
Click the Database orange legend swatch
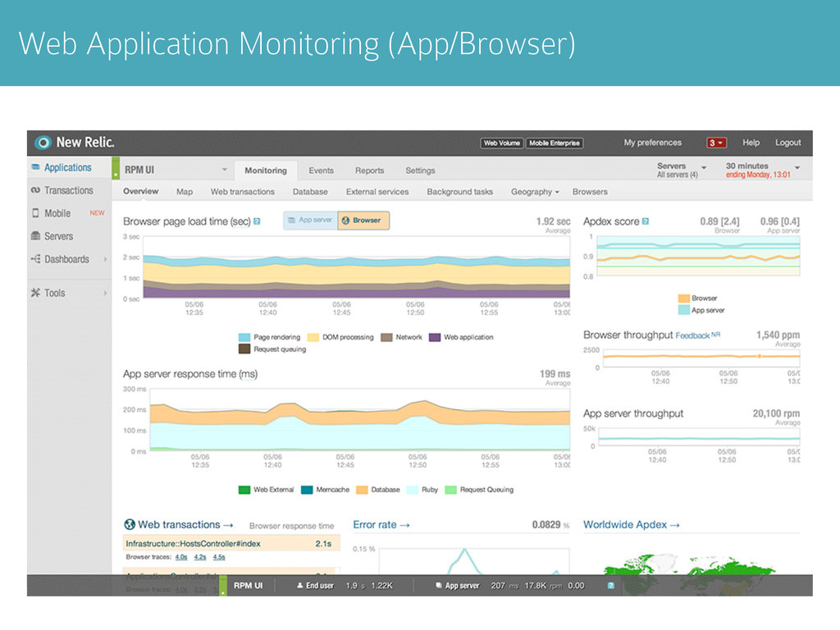[362, 490]
